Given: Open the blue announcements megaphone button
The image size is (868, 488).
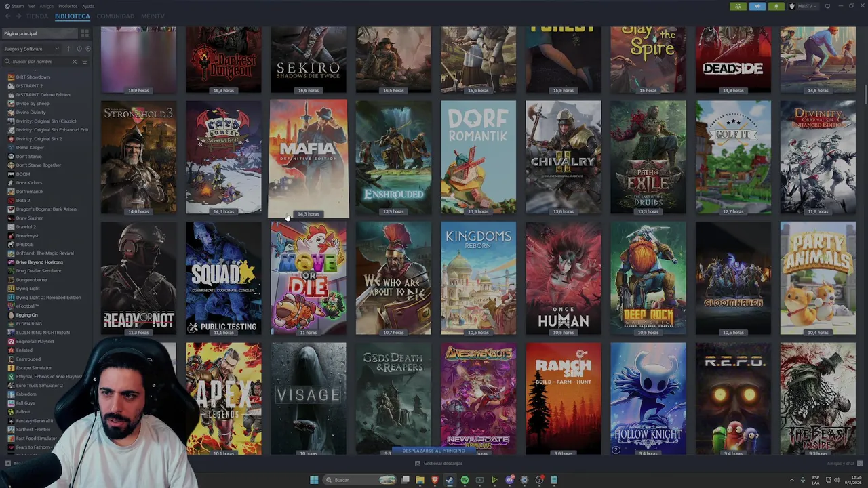Looking at the screenshot, I should click(757, 6).
